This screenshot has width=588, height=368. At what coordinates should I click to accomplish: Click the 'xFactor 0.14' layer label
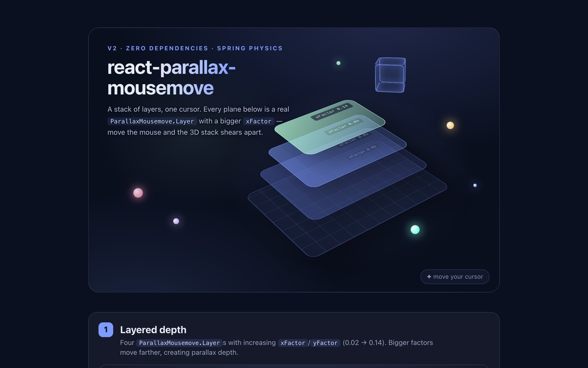(332, 111)
